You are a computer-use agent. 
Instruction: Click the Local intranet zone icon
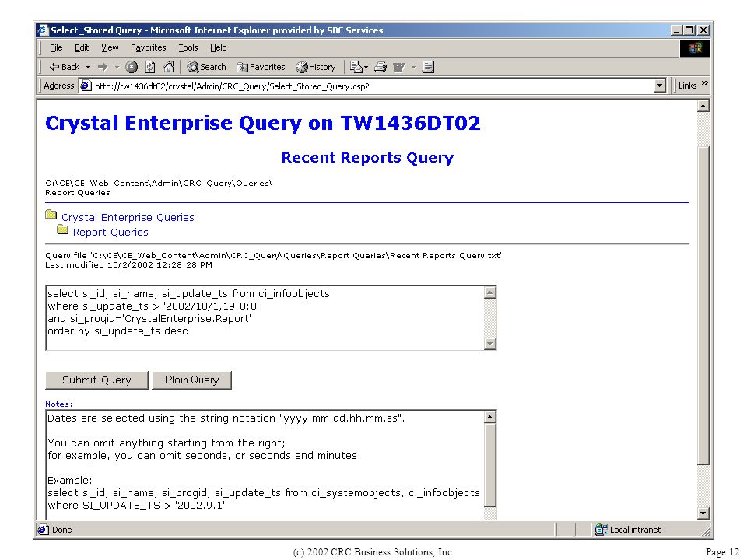601,530
